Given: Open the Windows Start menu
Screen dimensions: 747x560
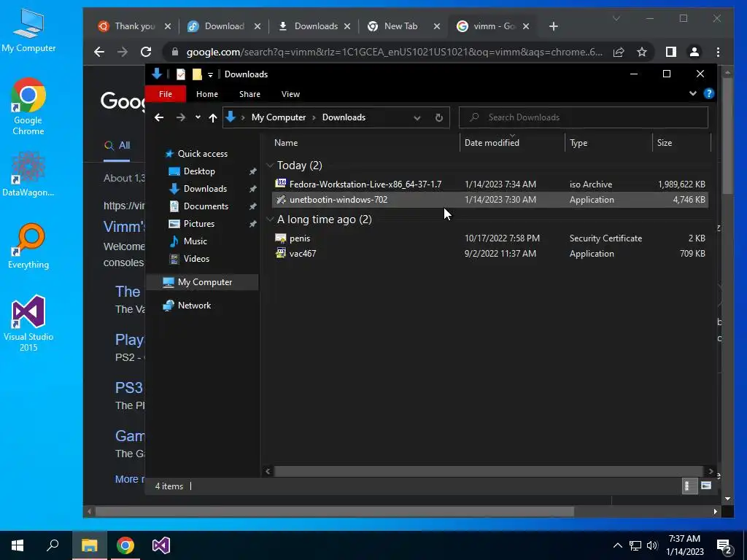Looking at the screenshot, I should point(18,545).
